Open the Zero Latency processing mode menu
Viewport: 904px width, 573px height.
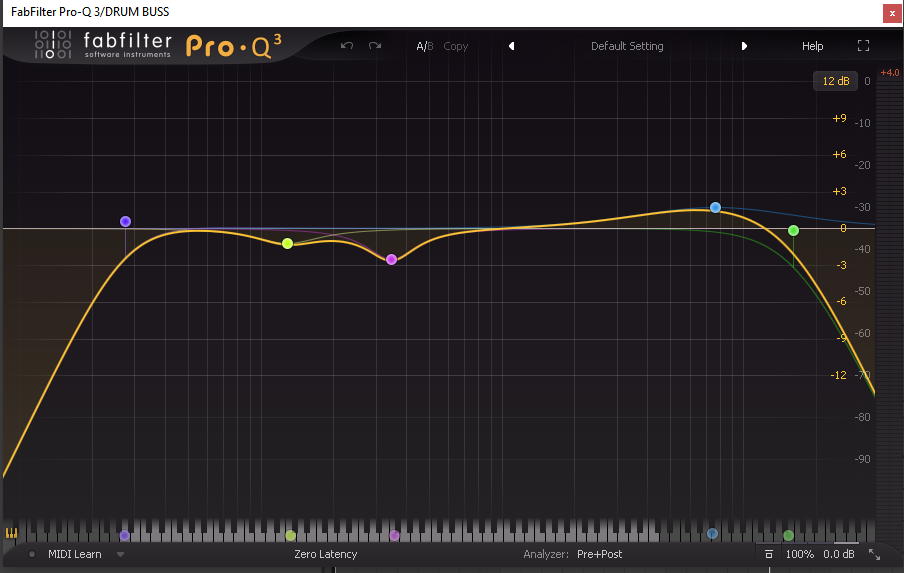325,554
